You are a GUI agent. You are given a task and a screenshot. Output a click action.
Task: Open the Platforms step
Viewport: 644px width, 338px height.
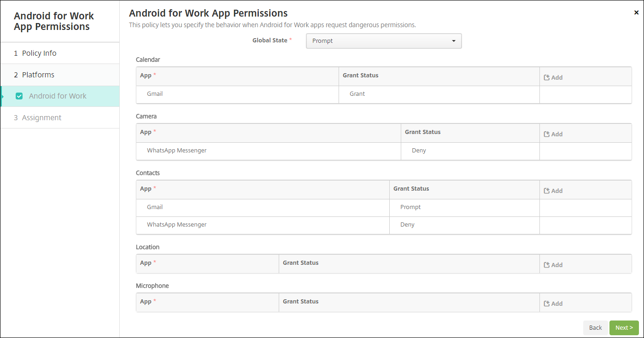click(x=38, y=75)
